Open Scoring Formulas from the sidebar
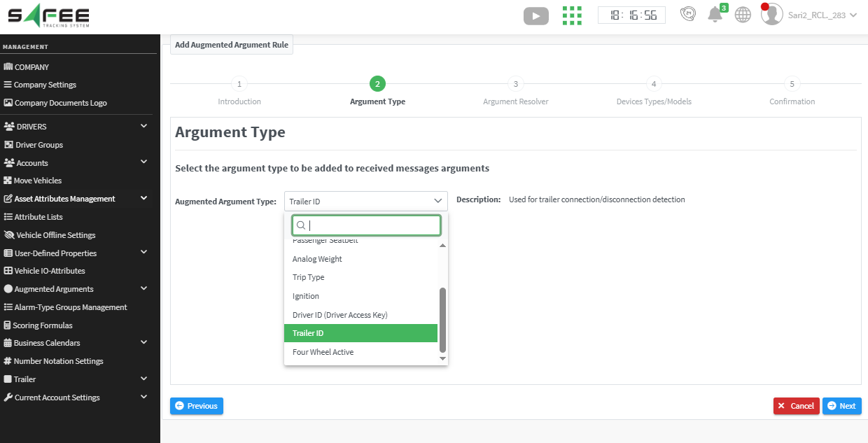This screenshot has height=443, width=868. 43,325
